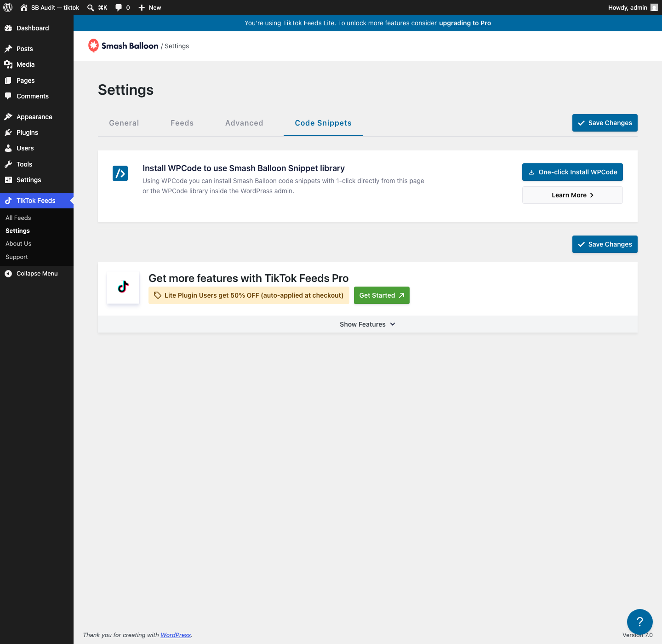Click the TikTok Feeds sidebar icon
This screenshot has width=662, height=644.
pyautogui.click(x=8, y=201)
